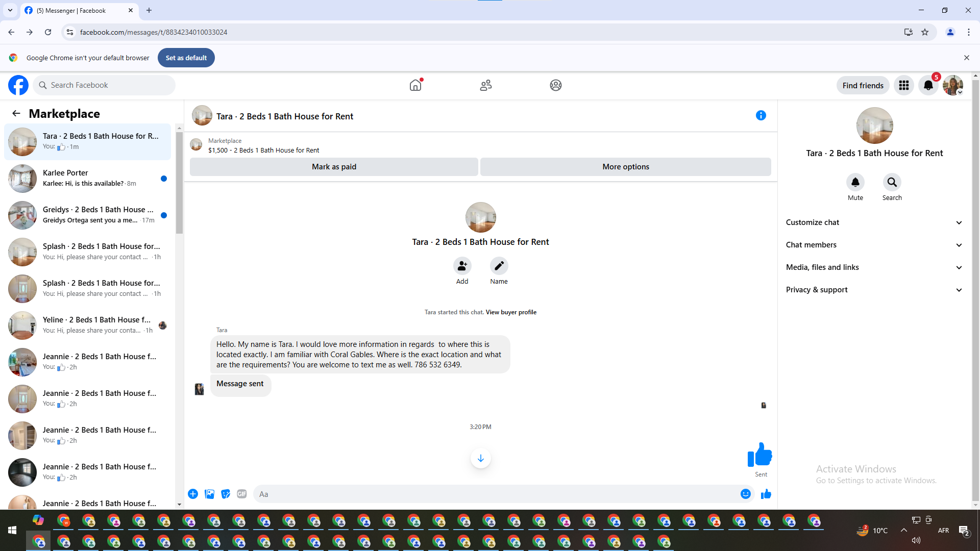Open Facebook home via the logo

click(x=18, y=85)
